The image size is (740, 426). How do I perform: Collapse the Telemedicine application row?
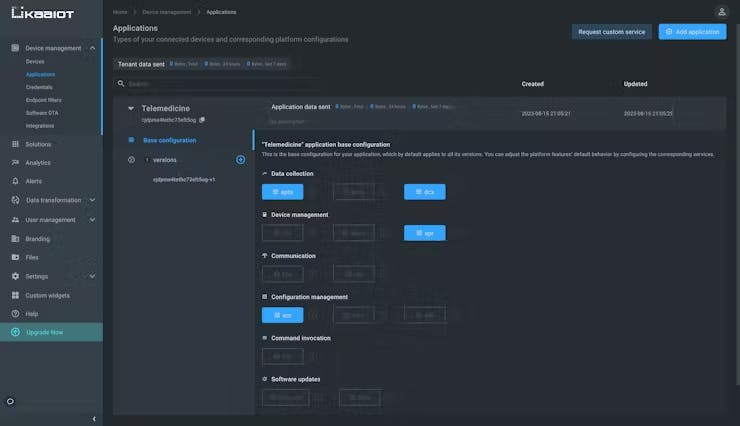[131, 109]
